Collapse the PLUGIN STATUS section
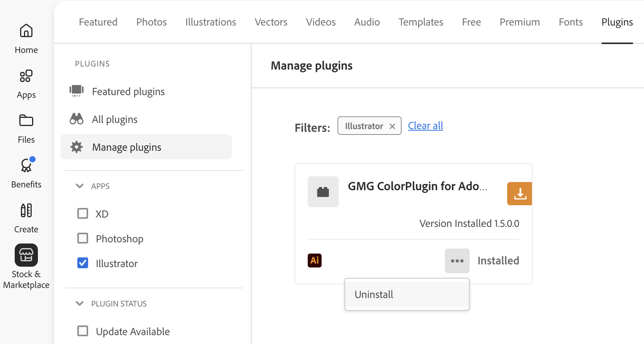Viewport: 644px width, 344px height. [x=80, y=303]
